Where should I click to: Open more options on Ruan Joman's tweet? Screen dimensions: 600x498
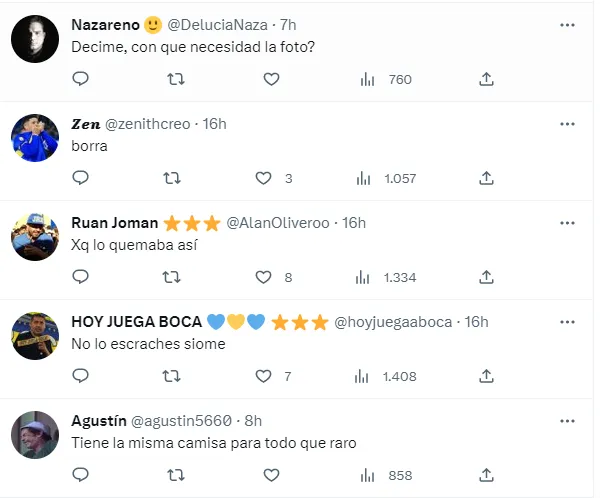point(567,222)
